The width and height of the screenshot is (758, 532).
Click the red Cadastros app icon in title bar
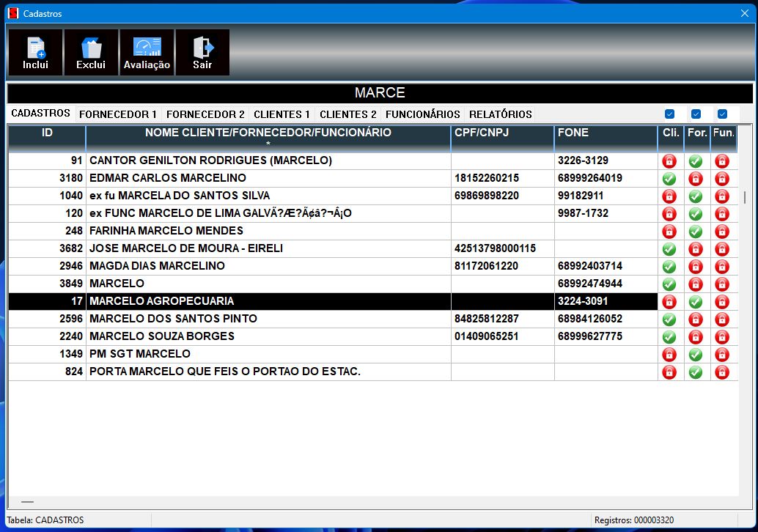(x=13, y=13)
